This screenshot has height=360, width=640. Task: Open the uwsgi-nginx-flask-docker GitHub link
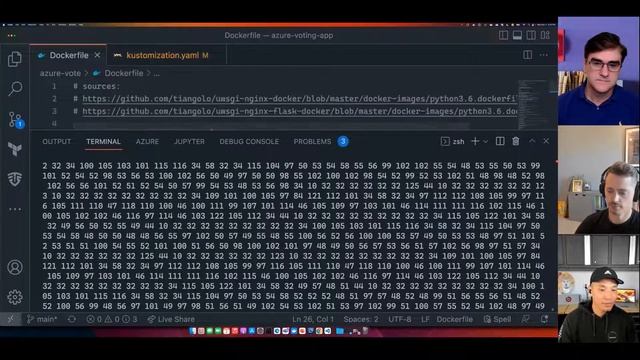coord(300,111)
